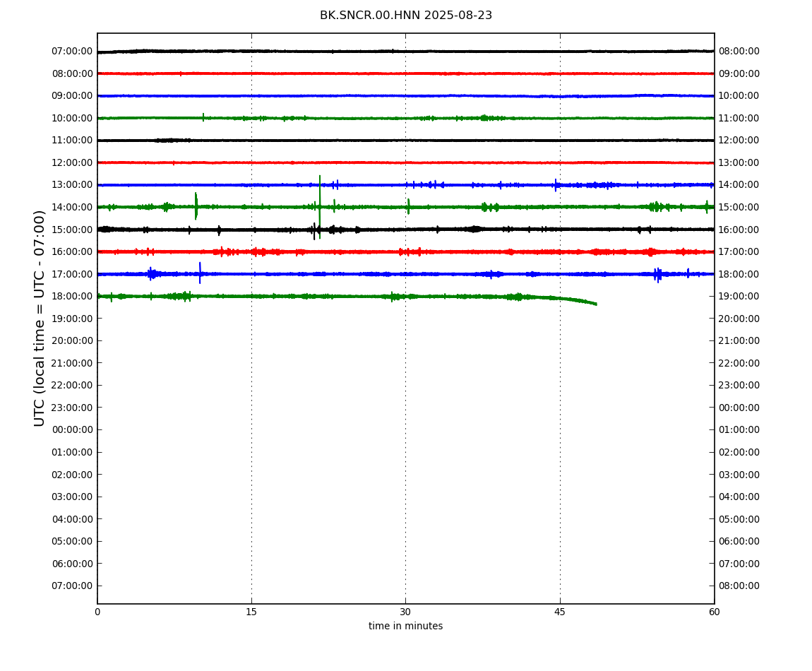Click right-axis label 14:00:00
This screenshot has width=812, height=671.
coord(739,185)
